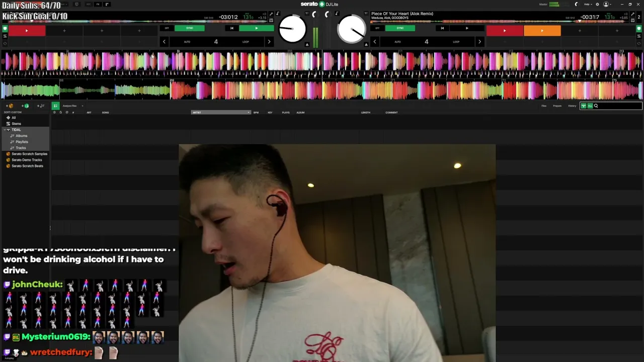Toggle the FX panel button
Screen dimensions: 644x362
tap(98, 4)
